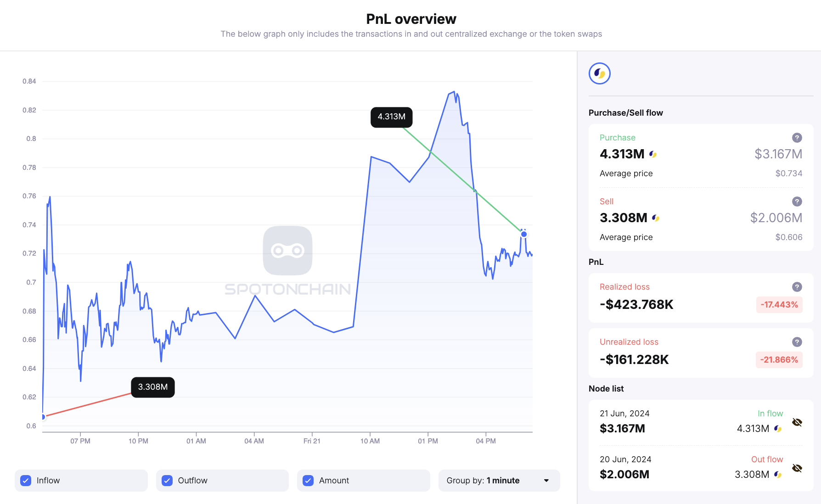Click the 3.308M tooltip label on chart
821x504 pixels.
152,387
